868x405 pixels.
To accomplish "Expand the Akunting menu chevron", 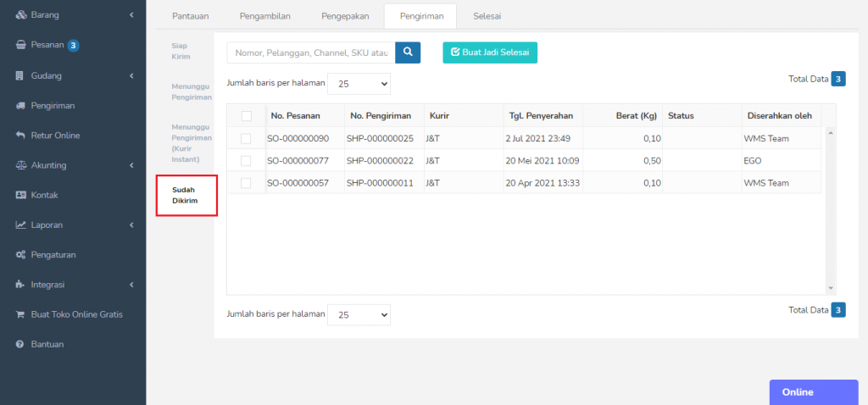I will click(x=131, y=165).
